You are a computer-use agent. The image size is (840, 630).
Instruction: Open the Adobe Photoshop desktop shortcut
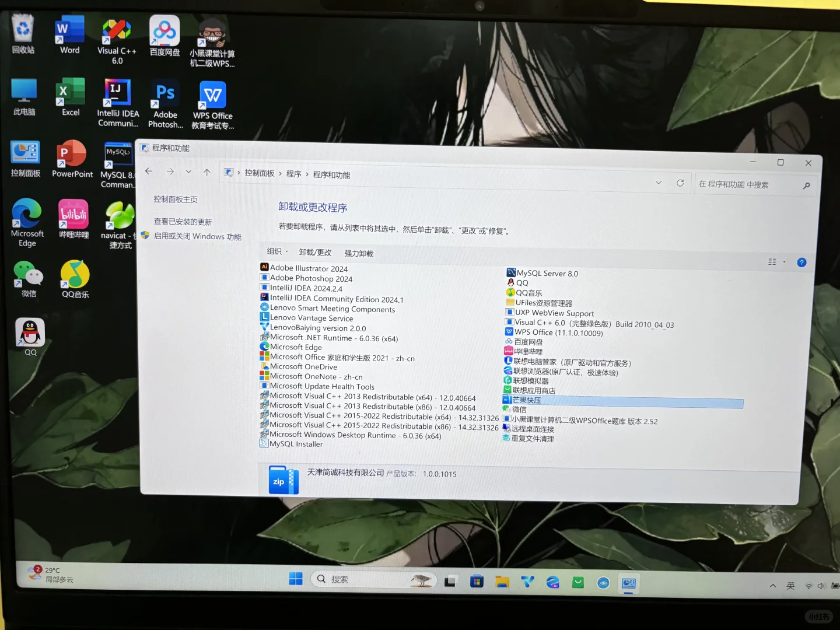click(x=166, y=104)
